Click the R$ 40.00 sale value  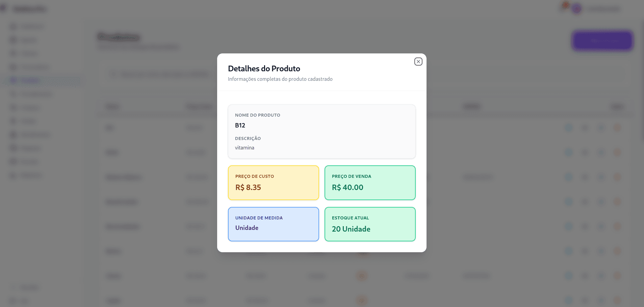point(347,187)
